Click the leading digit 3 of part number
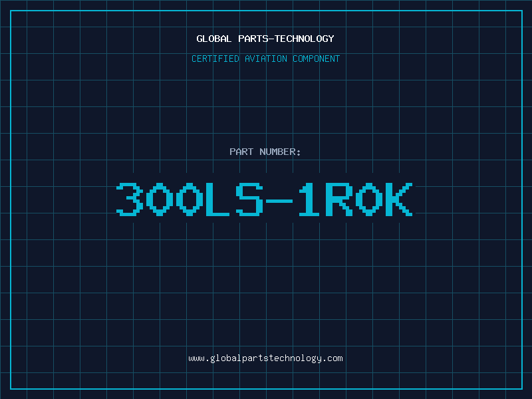Screen dimensions: 532x399 tap(130, 199)
